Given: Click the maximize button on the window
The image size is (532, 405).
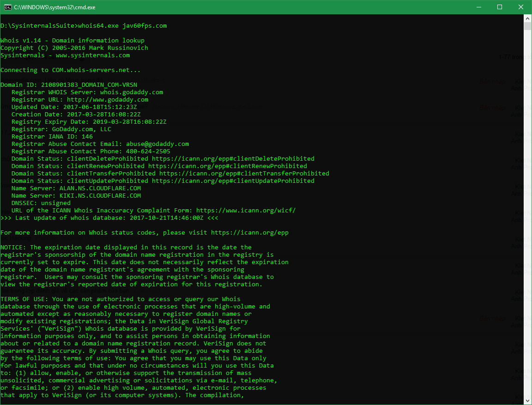Looking at the screenshot, I should (x=500, y=7).
